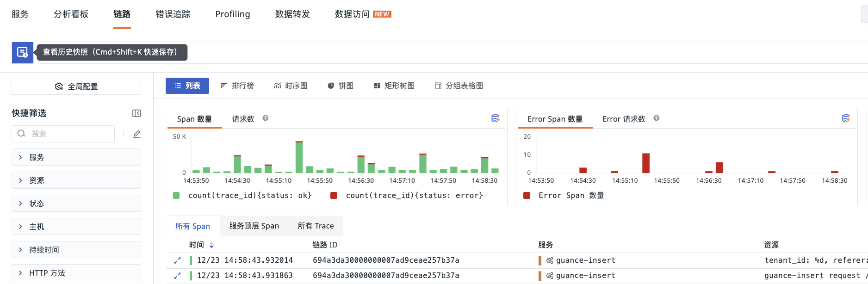Click the export icon on Span 数量 chart
868x284 pixels.
(495, 118)
